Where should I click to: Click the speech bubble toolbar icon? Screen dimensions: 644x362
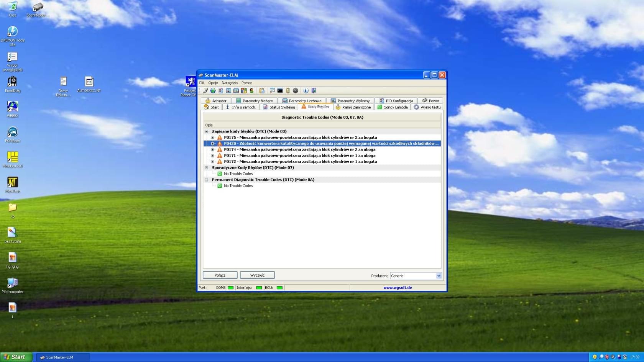coord(272,91)
